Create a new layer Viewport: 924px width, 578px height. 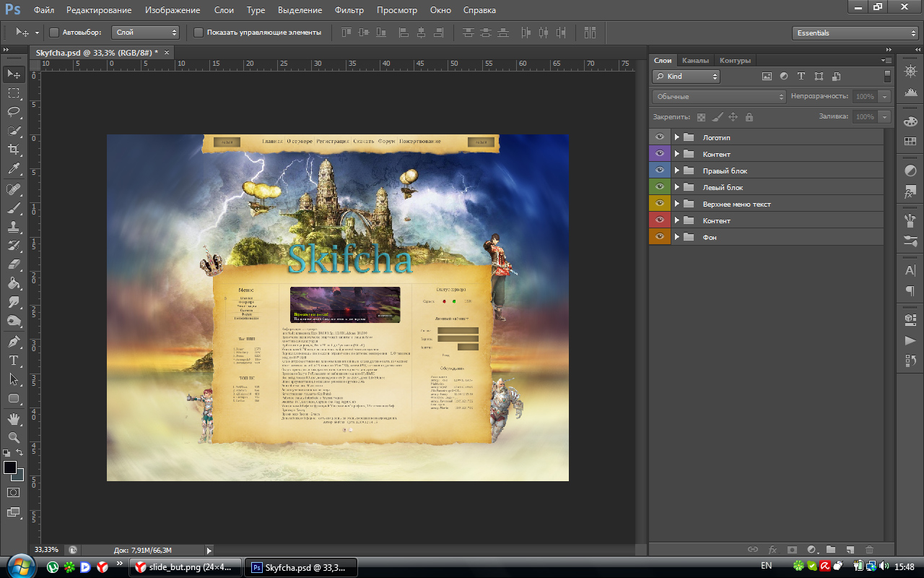pyautogui.click(x=850, y=550)
